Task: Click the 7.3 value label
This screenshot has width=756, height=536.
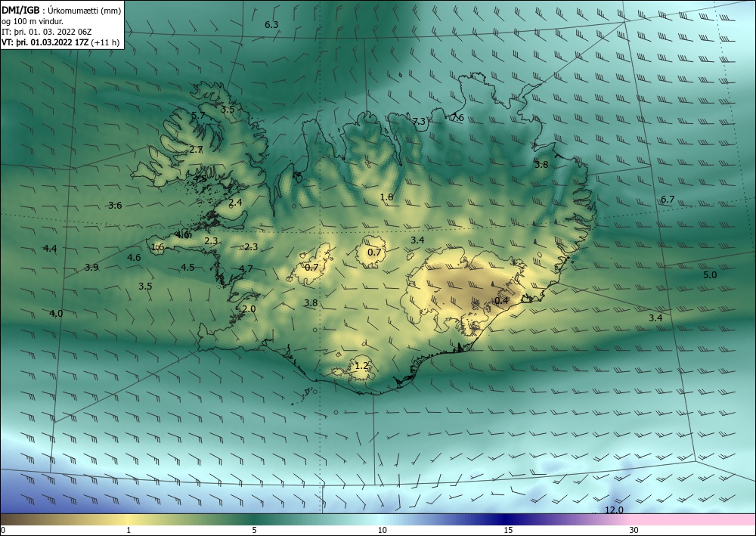Action: pyautogui.click(x=419, y=121)
